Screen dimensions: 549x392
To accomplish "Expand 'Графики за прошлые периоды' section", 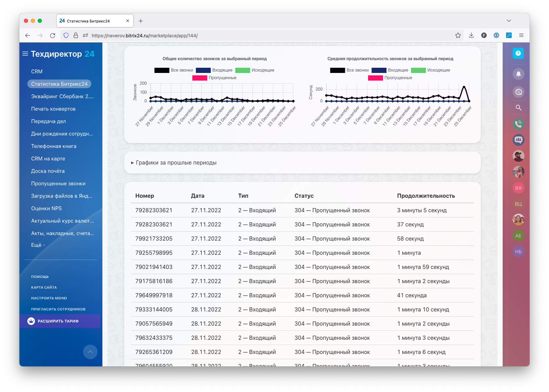I will 174,163.
